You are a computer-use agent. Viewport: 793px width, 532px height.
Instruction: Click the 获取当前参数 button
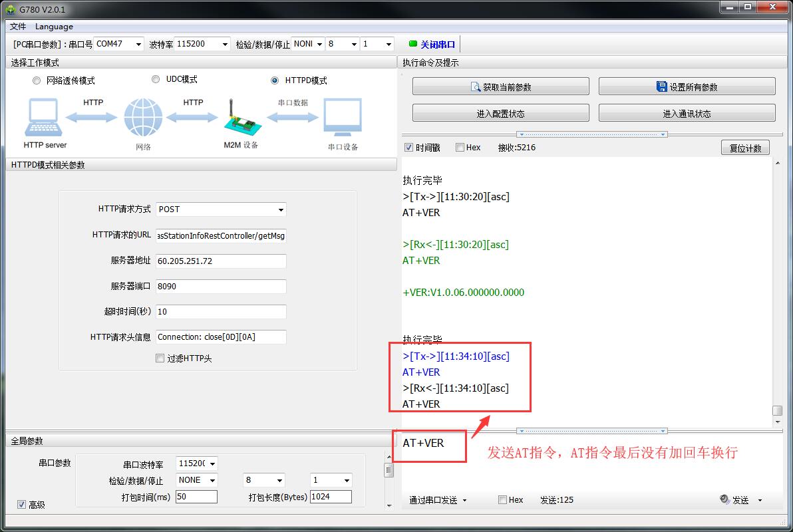pyautogui.click(x=500, y=87)
